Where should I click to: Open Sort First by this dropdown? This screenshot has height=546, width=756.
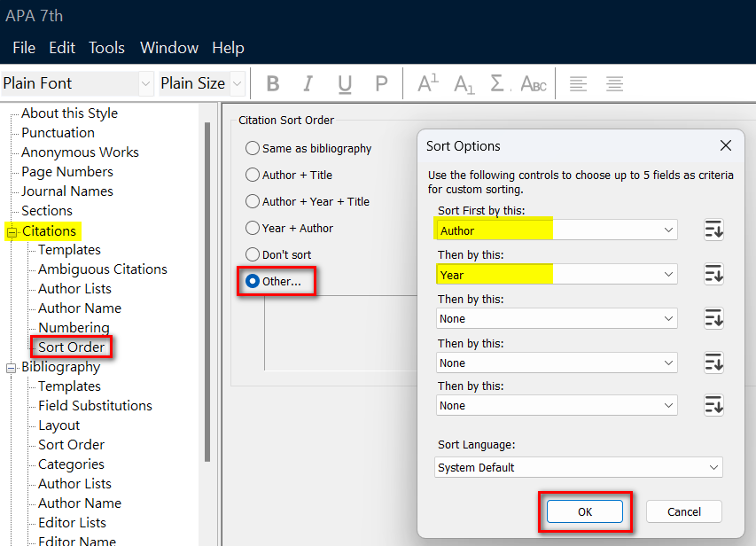point(557,230)
